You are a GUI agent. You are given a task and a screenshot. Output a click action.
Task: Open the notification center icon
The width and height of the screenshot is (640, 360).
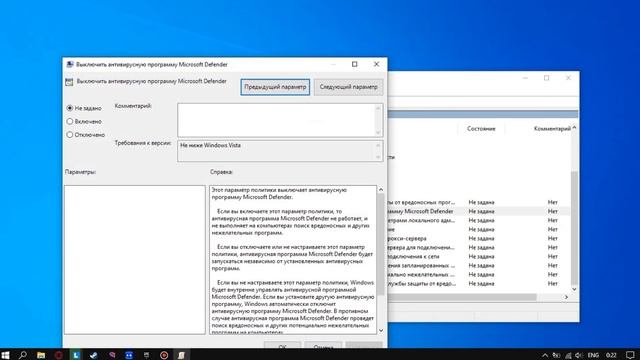[631, 355]
